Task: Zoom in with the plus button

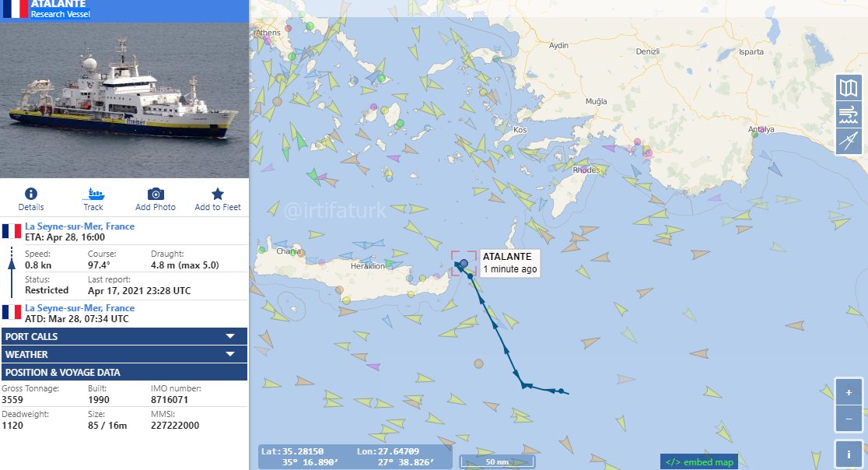Action: point(848,392)
